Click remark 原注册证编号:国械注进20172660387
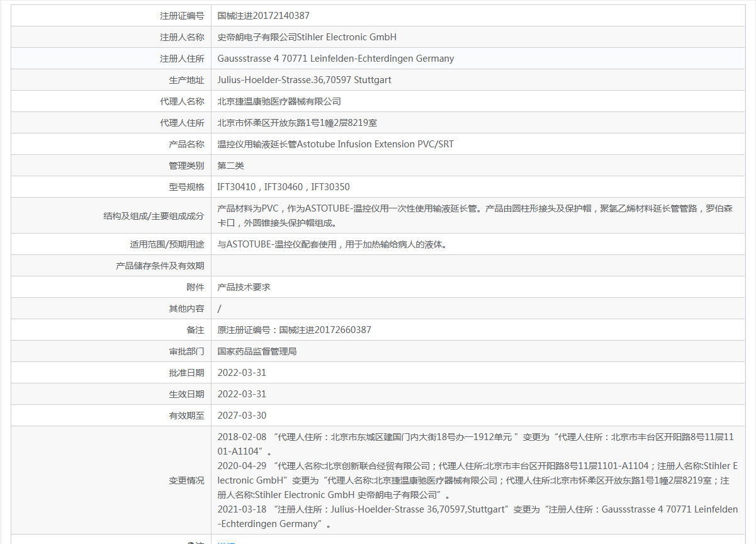Viewport: 756px width, 544px height. pos(294,330)
